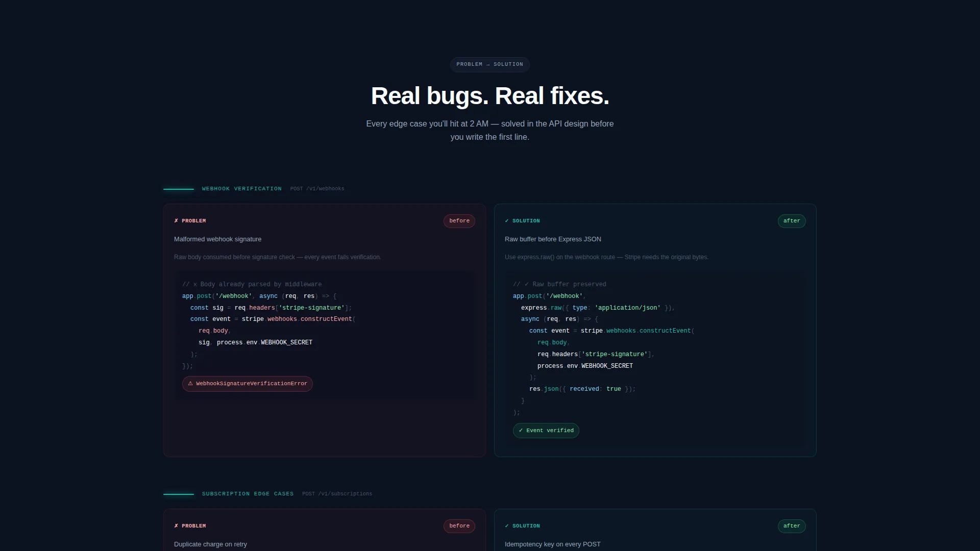Select the WEBHOOK VERIFICATION section label
980x551 pixels.
click(242, 189)
